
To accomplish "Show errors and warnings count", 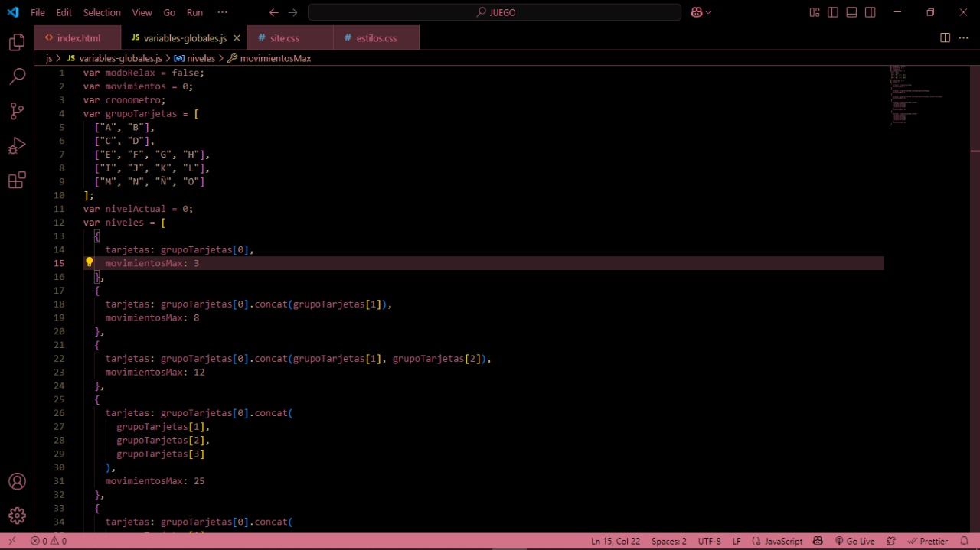I will point(48,541).
